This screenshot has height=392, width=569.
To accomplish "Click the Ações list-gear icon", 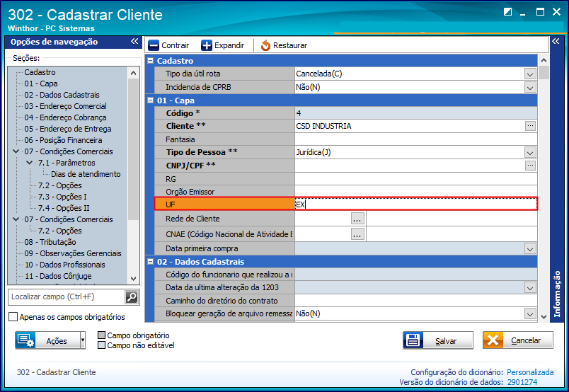I will click(25, 340).
